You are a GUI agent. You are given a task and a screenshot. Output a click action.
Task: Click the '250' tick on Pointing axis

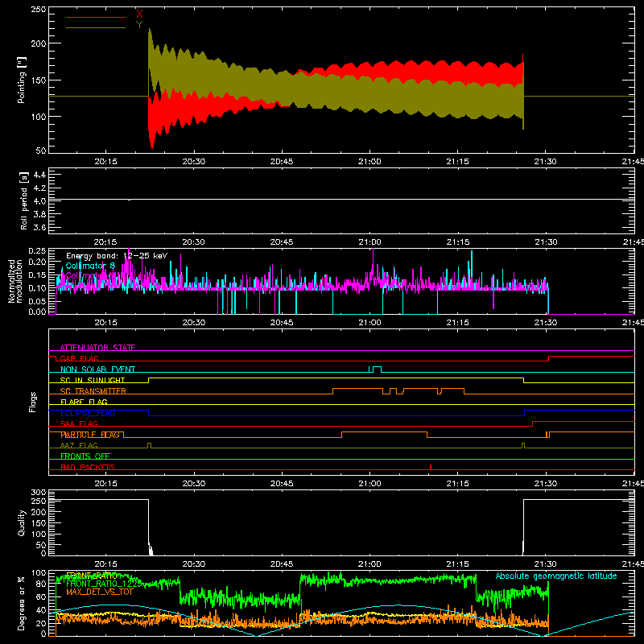(x=38, y=10)
